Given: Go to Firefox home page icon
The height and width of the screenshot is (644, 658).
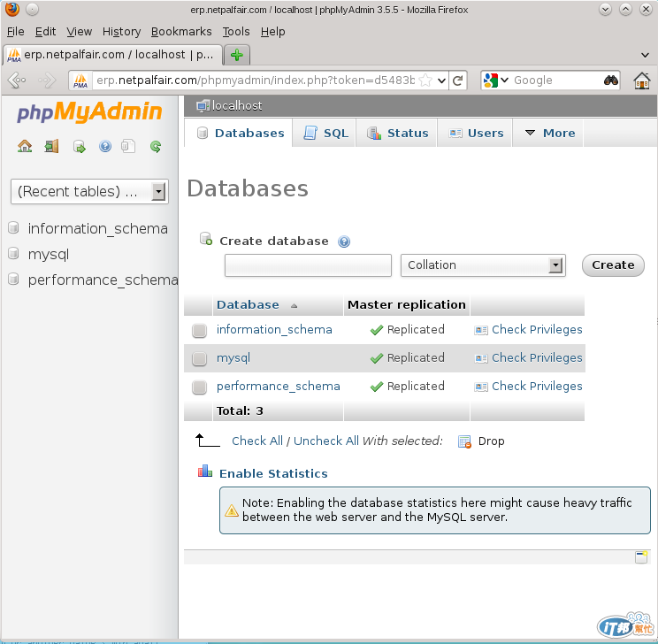Looking at the screenshot, I should point(642,80).
